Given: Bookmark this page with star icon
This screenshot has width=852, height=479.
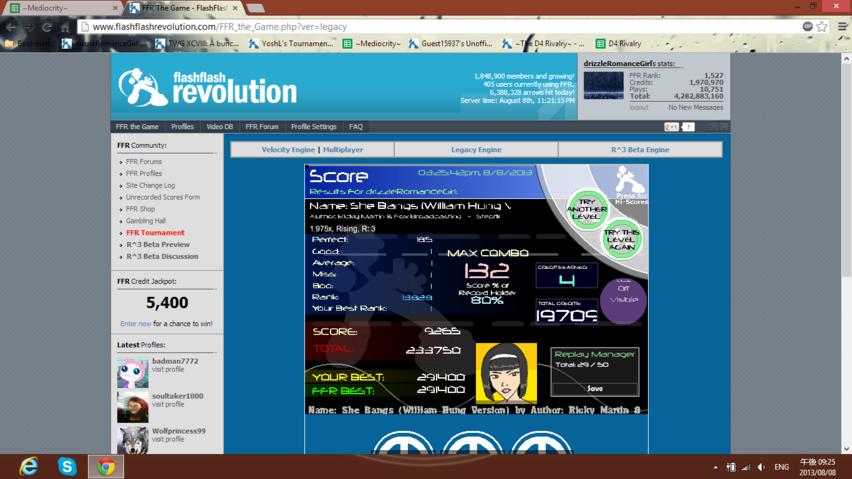Looking at the screenshot, I should (822, 27).
